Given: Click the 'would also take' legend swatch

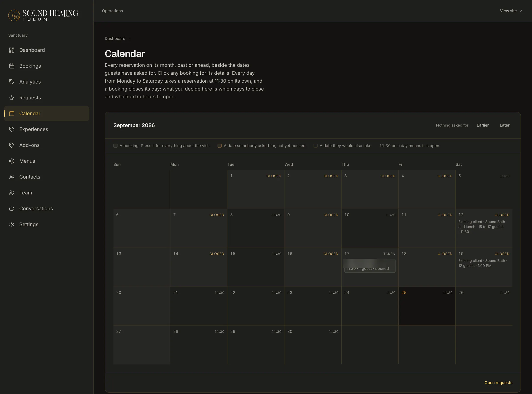Looking at the screenshot, I should pyautogui.click(x=315, y=146).
